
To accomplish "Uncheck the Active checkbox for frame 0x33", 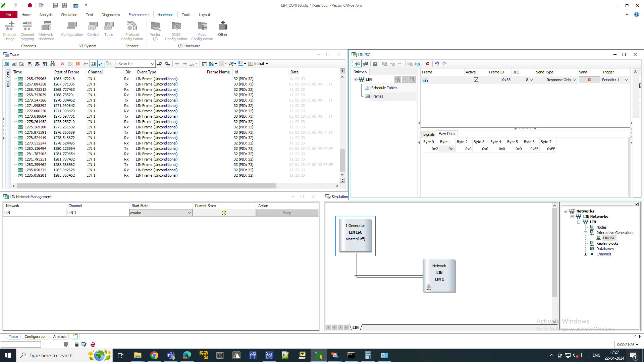I will click(x=476, y=79).
